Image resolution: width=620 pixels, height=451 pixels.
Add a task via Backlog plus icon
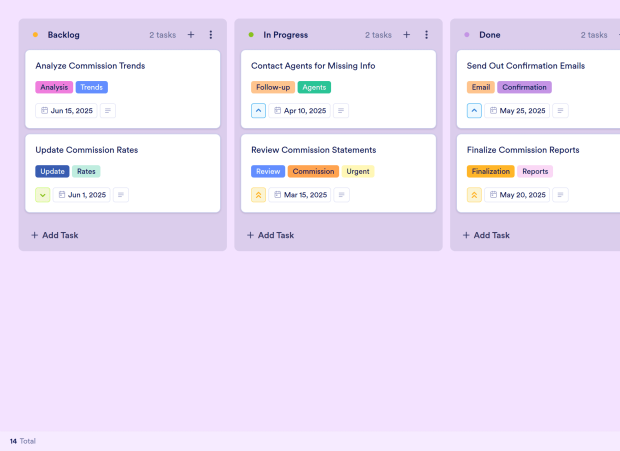click(191, 35)
